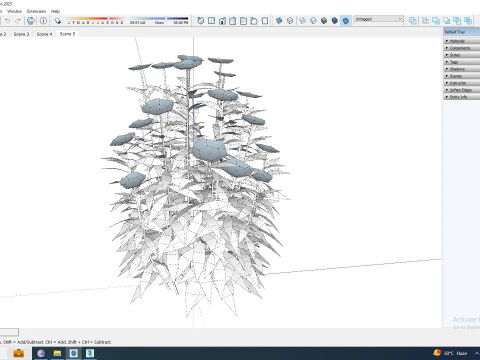
Task: Click the Outer Shell solid tool
Action: [x=413, y=21]
